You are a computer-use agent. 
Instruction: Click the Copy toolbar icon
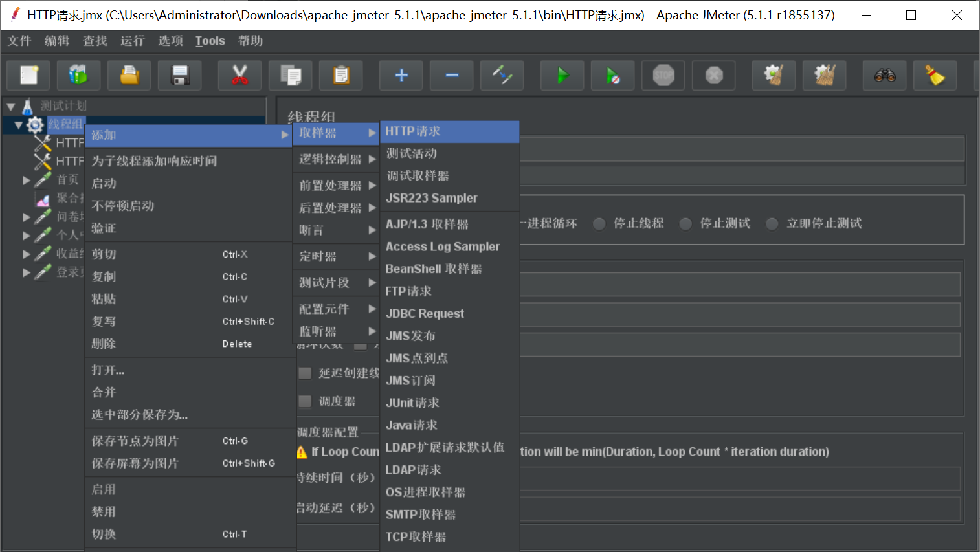tap(291, 76)
